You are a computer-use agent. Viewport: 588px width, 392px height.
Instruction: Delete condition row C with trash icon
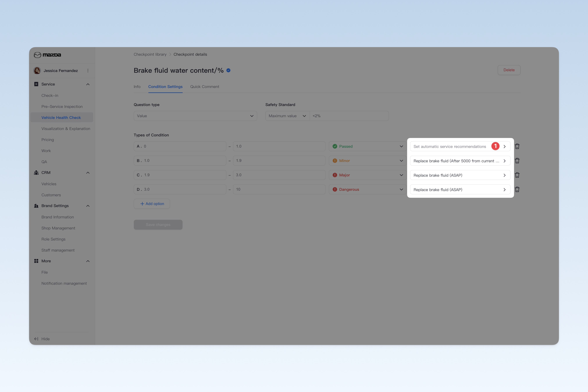click(x=517, y=175)
